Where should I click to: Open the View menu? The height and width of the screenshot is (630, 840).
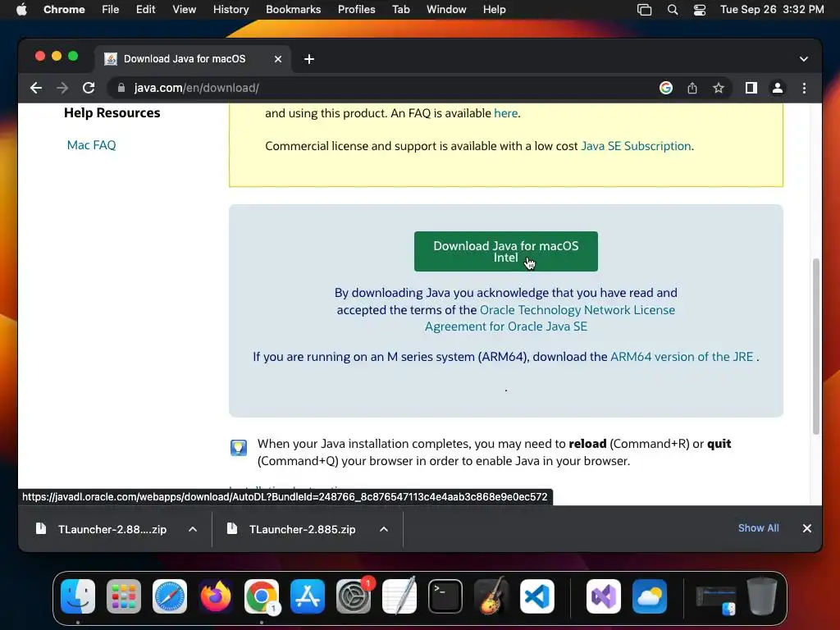184,10
